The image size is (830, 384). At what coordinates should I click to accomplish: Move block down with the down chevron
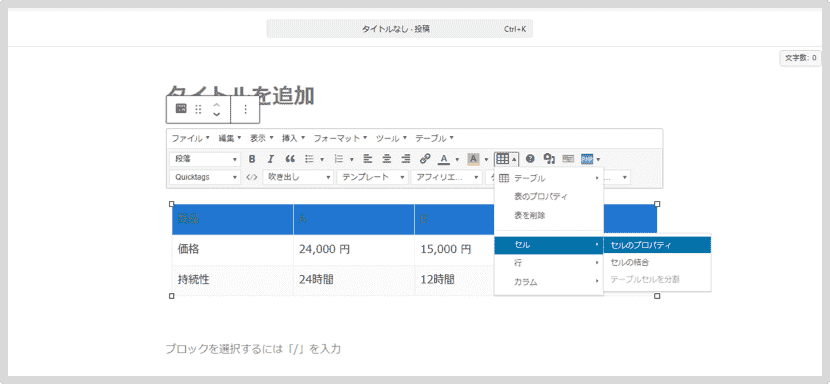(x=216, y=114)
